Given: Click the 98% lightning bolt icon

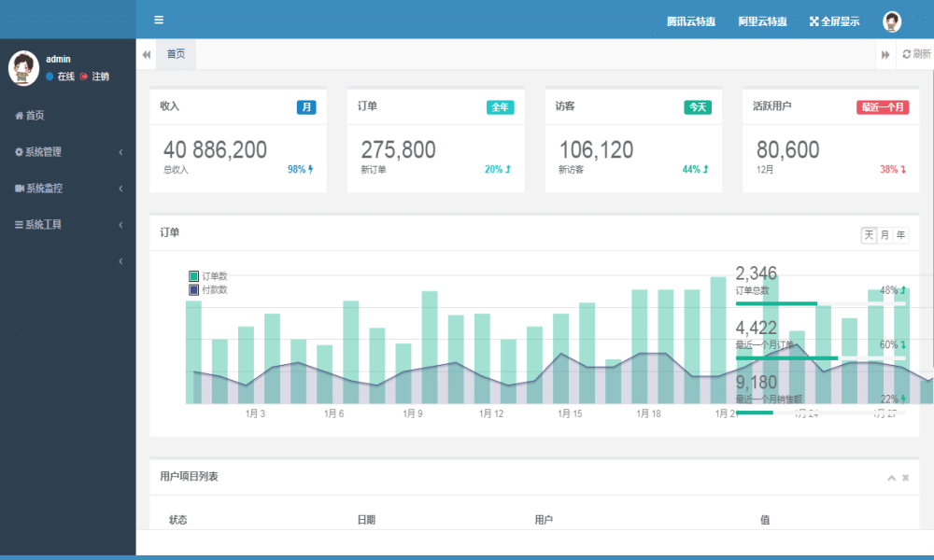Looking at the screenshot, I should pyautogui.click(x=310, y=170).
